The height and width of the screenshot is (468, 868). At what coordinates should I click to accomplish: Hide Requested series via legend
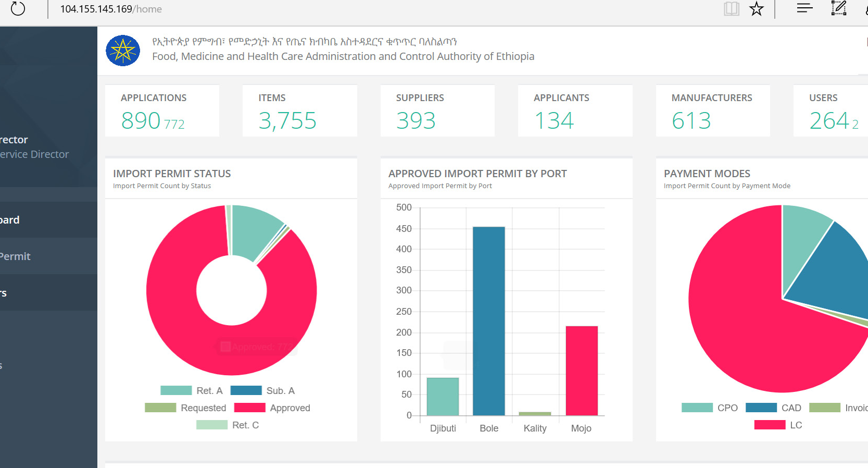pyautogui.click(x=185, y=408)
